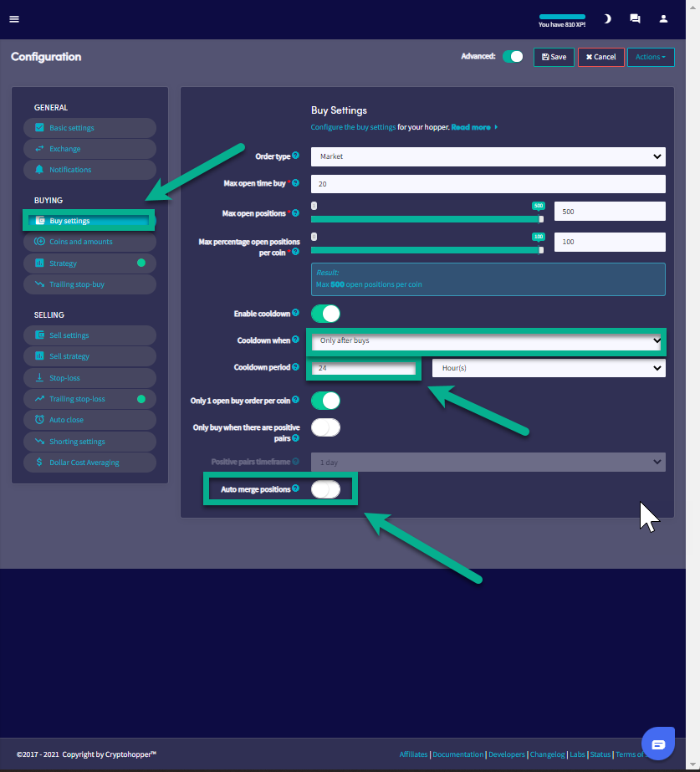Open the Order type dropdown
Viewport: 700px width, 772px height.
pos(488,156)
